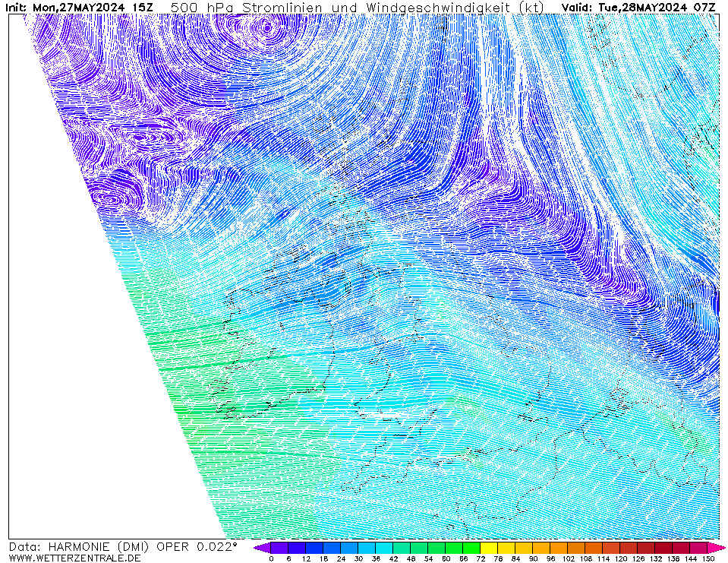The image size is (728, 563).
Task: Click the 102–108 kt legend swatch
Action: [x=577, y=548]
